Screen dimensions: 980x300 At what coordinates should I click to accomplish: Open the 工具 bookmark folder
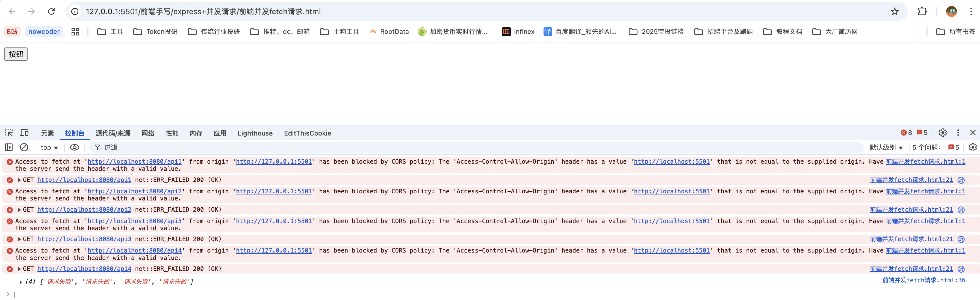point(110,32)
